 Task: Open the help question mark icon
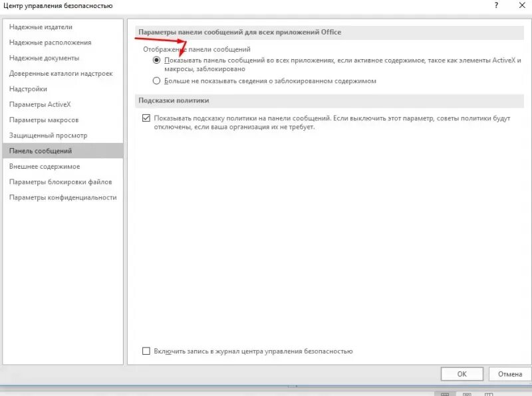pyautogui.click(x=496, y=5)
